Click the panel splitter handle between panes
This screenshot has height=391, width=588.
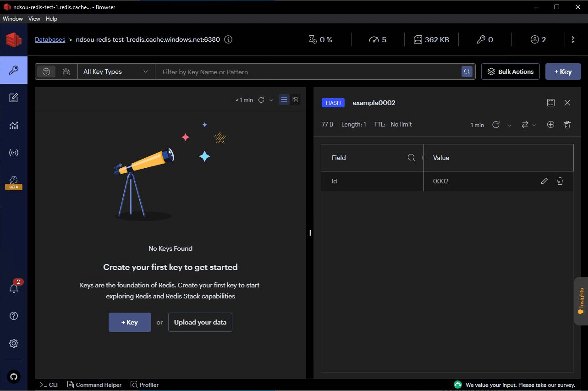pos(310,233)
